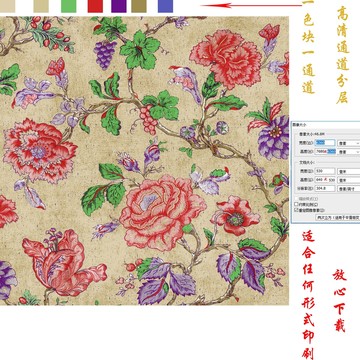Click the pixel width input field
This screenshot has width=360, height=360.
click(325, 143)
